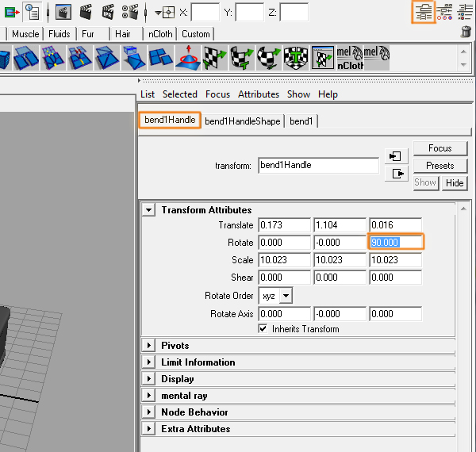Click the Translate X input field
Viewport: 476px width, 452px height.
pyautogui.click(x=284, y=226)
